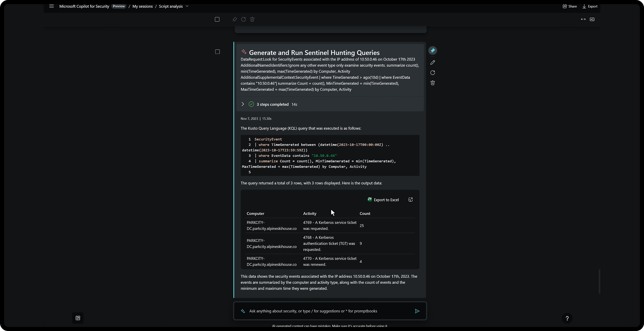Click the fit-to-screen toggle icon
The width and height of the screenshot is (644, 331).
coord(583,19)
